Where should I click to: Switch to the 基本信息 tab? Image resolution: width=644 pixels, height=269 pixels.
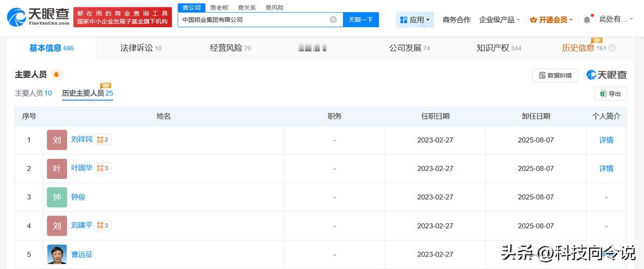(51, 48)
